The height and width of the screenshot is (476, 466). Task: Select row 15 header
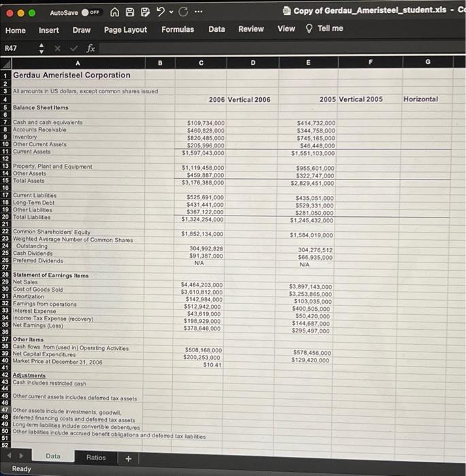click(x=5, y=180)
